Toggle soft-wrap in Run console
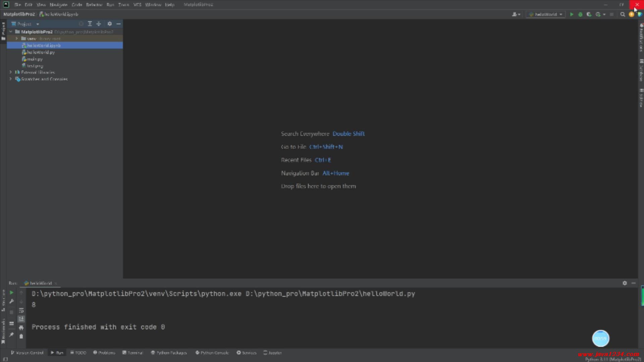This screenshot has height=362, width=644. tap(21, 310)
